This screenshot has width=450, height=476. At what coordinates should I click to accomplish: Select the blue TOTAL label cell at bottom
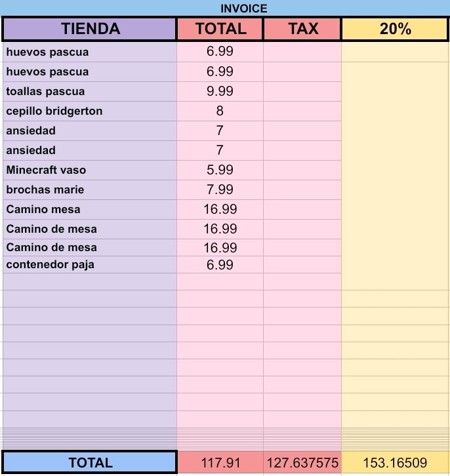click(x=90, y=463)
